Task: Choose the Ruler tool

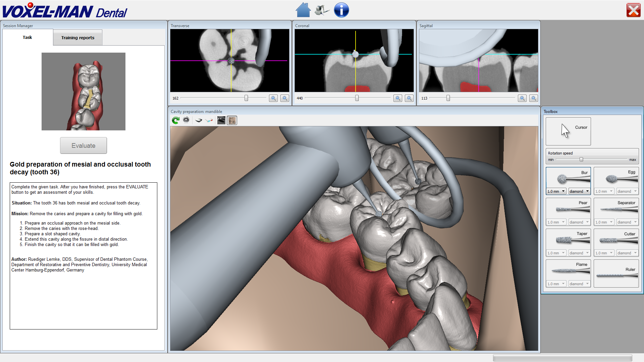Action: [x=616, y=274]
